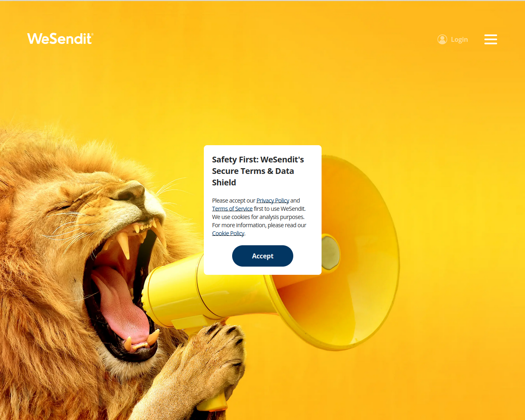Open the Cookie Policy link

pos(228,233)
